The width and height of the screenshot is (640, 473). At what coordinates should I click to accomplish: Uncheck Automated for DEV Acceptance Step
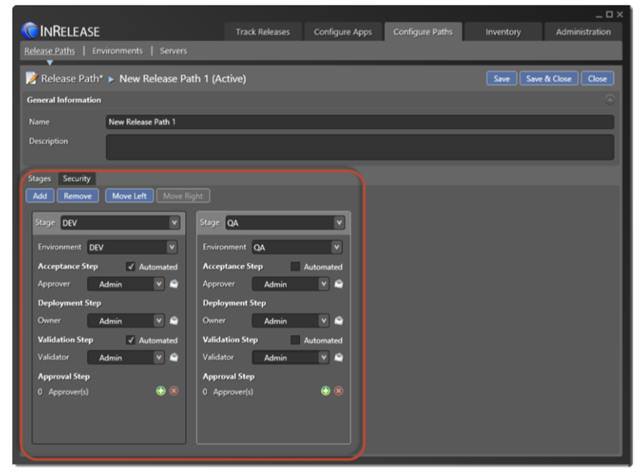coord(131,266)
